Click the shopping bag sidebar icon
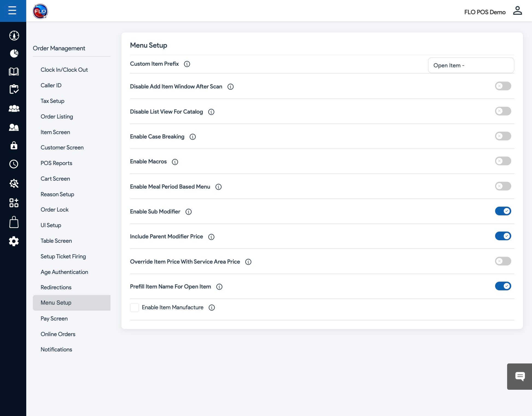Viewport: 532px width, 416px height. click(14, 222)
